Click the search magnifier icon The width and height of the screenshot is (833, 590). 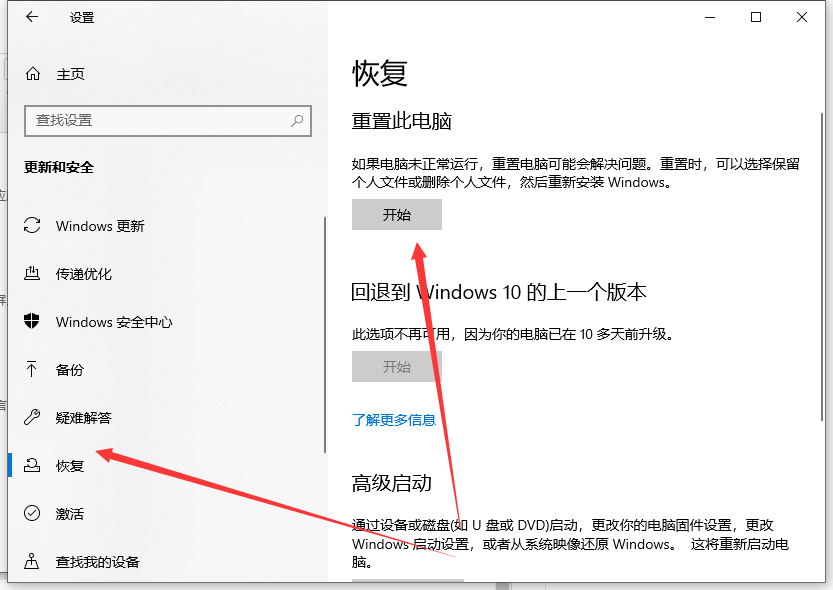(297, 120)
